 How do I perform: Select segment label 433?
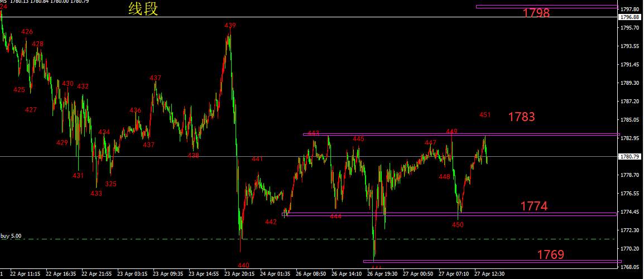click(97, 193)
